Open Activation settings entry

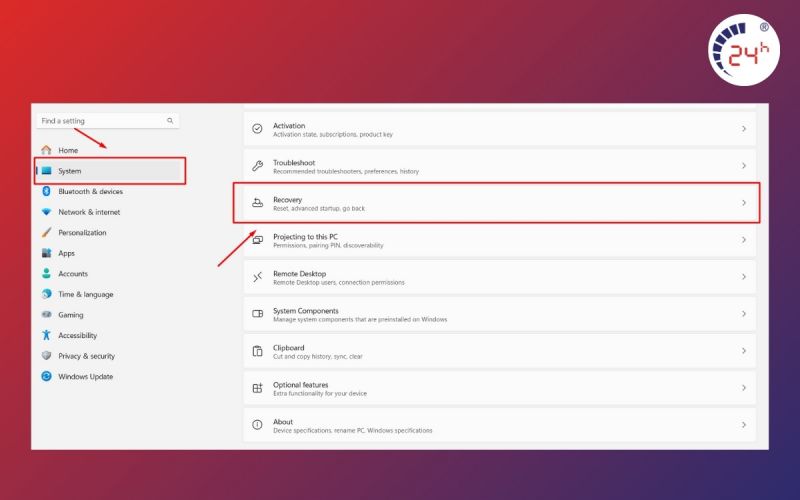[x=499, y=129]
